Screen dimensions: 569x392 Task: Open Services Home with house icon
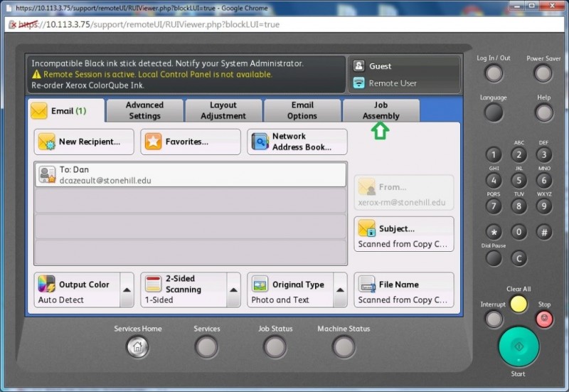[137, 346]
